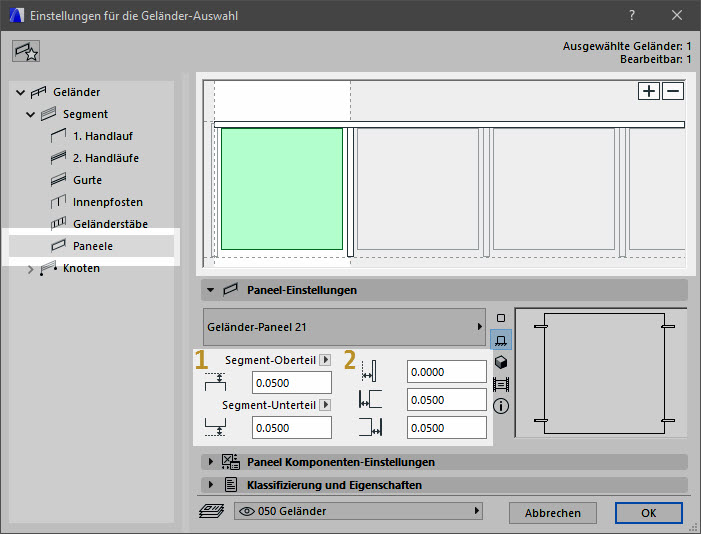This screenshot has height=534, width=701.
Task: Open the help question mark
Action: click(x=632, y=15)
